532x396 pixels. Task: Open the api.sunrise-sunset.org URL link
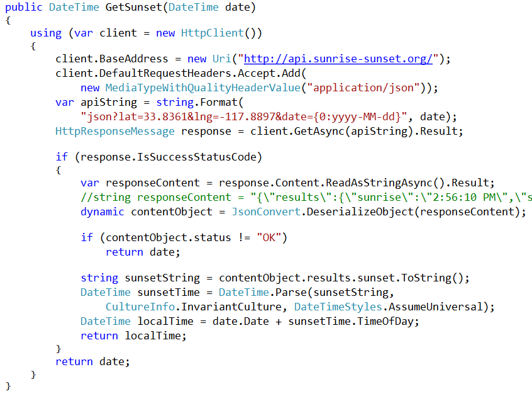(338, 59)
